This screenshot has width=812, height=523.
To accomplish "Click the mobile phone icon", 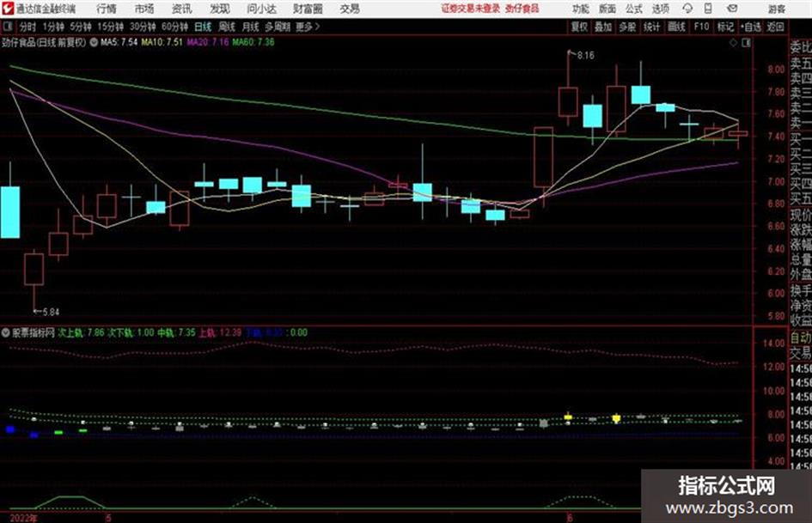I will (x=708, y=9).
